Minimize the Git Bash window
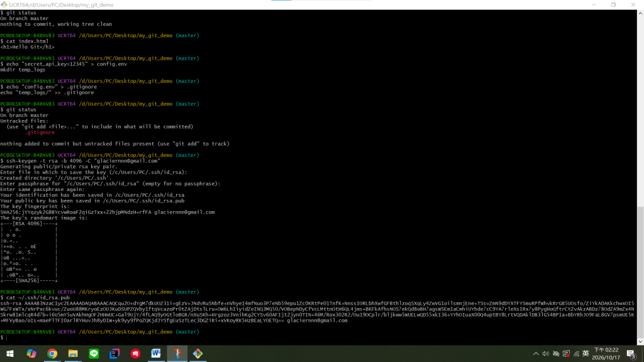The width and height of the screenshot is (644, 362). click(x=594, y=5)
